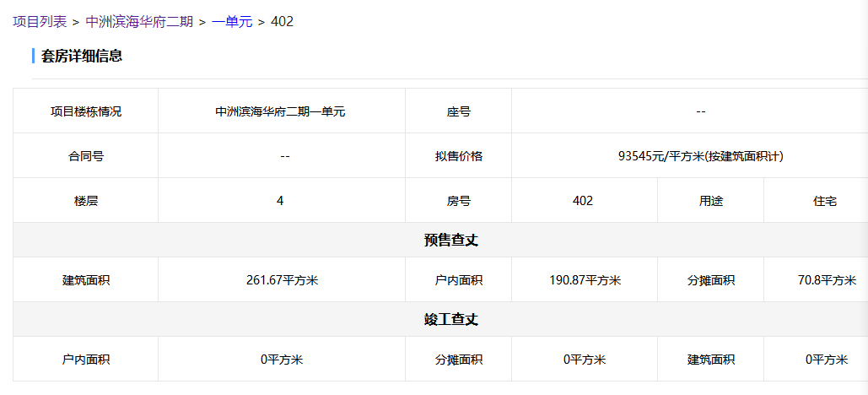Click the 竣工查丈 section header row
The height and width of the screenshot is (395, 868).
450,320
